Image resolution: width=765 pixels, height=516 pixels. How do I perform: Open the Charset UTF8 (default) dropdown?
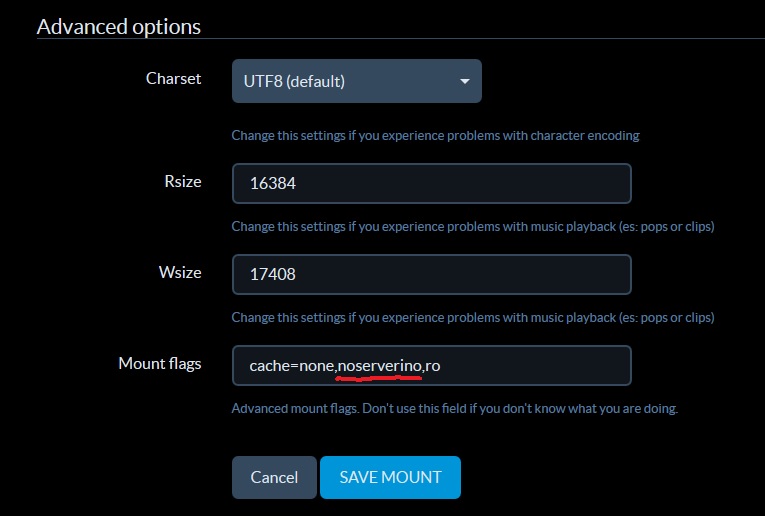click(x=357, y=81)
